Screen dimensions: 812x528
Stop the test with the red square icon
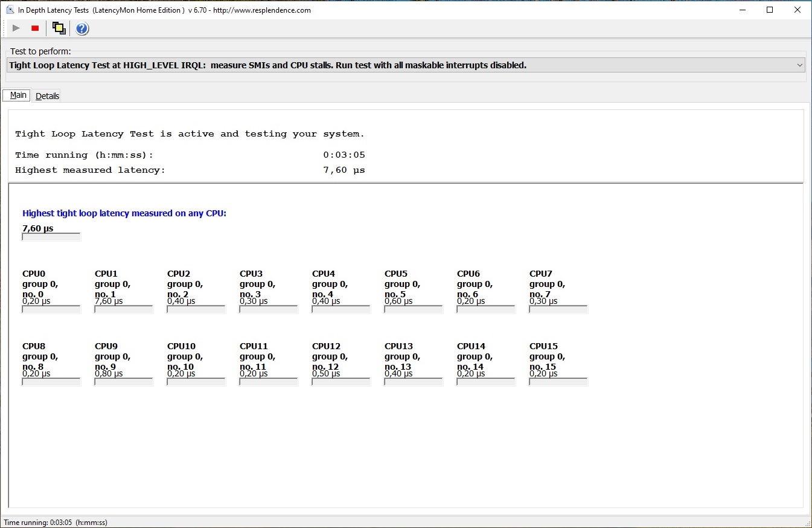[x=35, y=28]
